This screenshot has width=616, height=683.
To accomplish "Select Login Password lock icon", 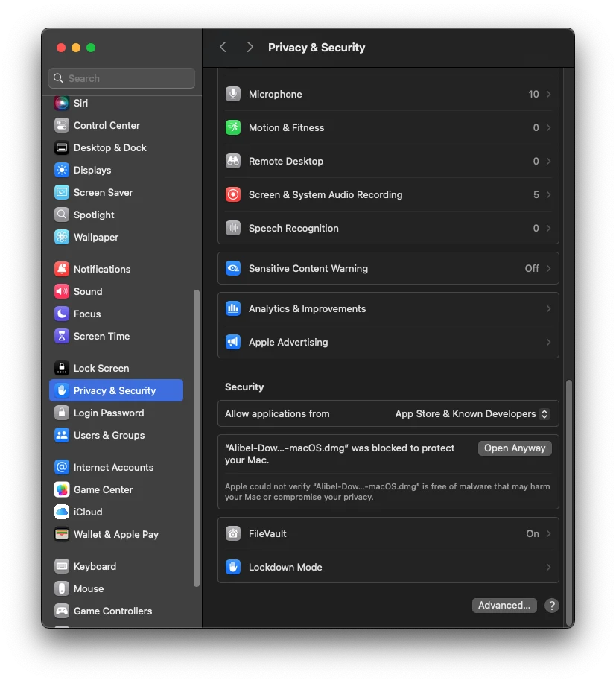I will tap(61, 413).
